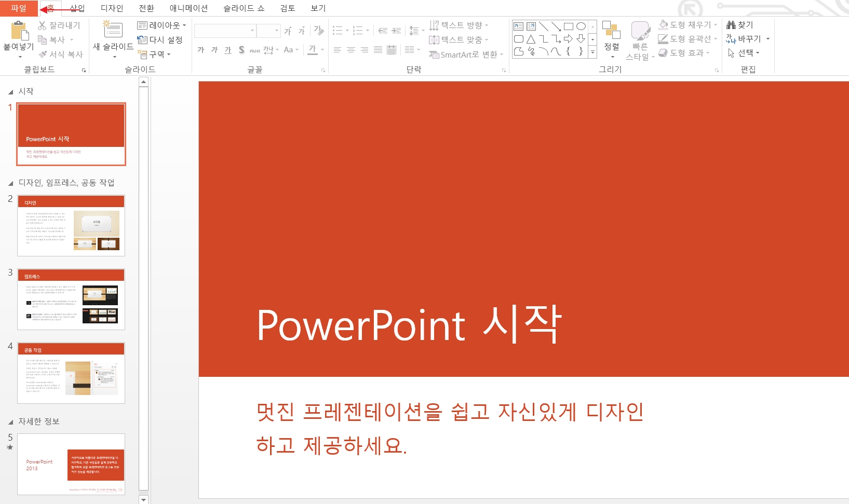Screen dimensions: 849x504
Task: Switch to the 애니메이션 tab
Action: coord(188,8)
